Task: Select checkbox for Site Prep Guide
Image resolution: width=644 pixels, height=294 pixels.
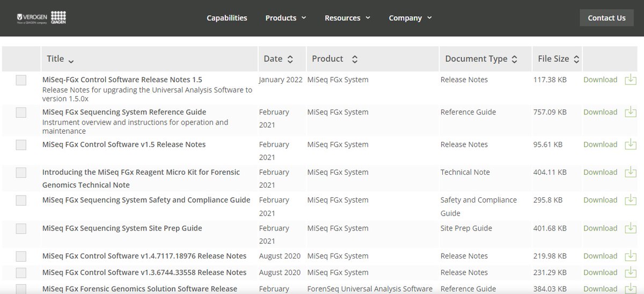Action: coord(21,228)
